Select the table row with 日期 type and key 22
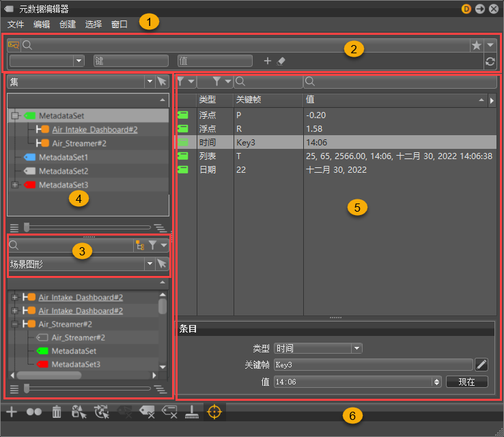 coord(336,169)
